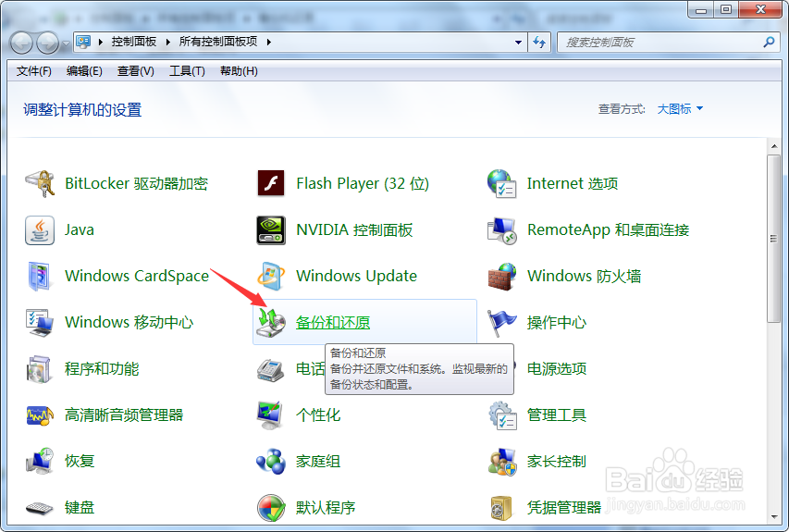Screen dimensions: 789x532
Task: Go back with the Back arrow
Action: click(x=21, y=43)
